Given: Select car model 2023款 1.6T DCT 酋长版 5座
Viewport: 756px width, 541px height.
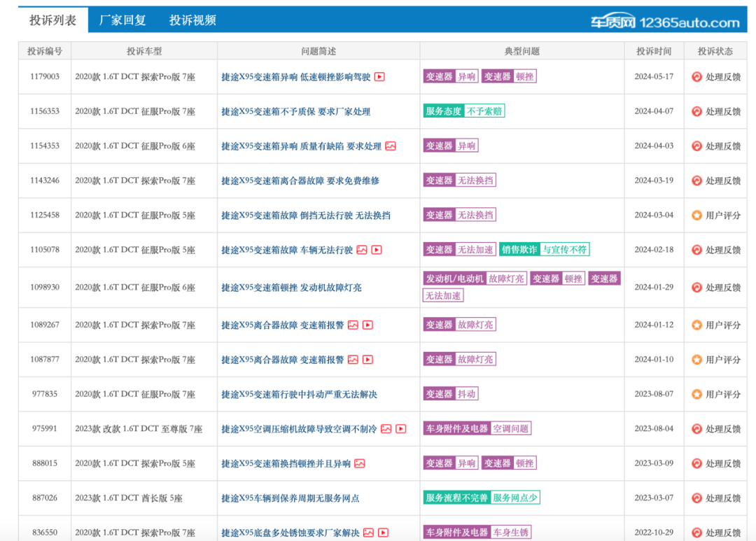Looking at the screenshot, I should point(129,498).
